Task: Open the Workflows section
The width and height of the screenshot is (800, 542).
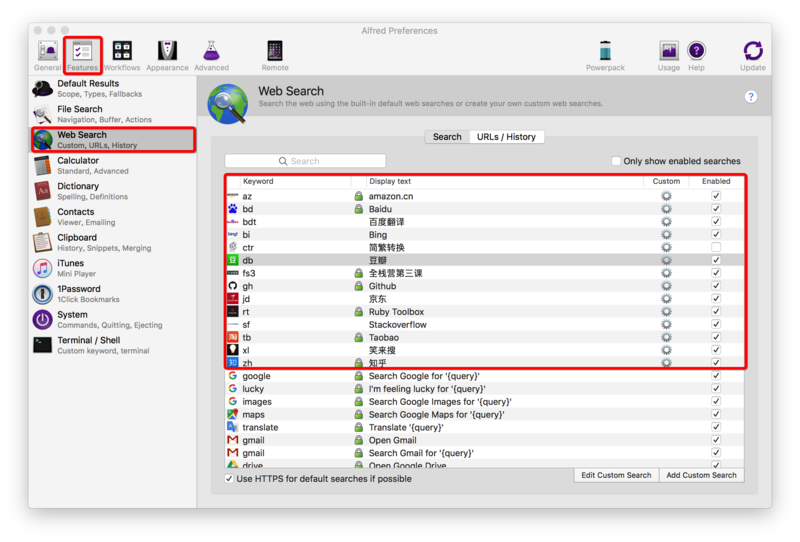Action: coord(122,56)
